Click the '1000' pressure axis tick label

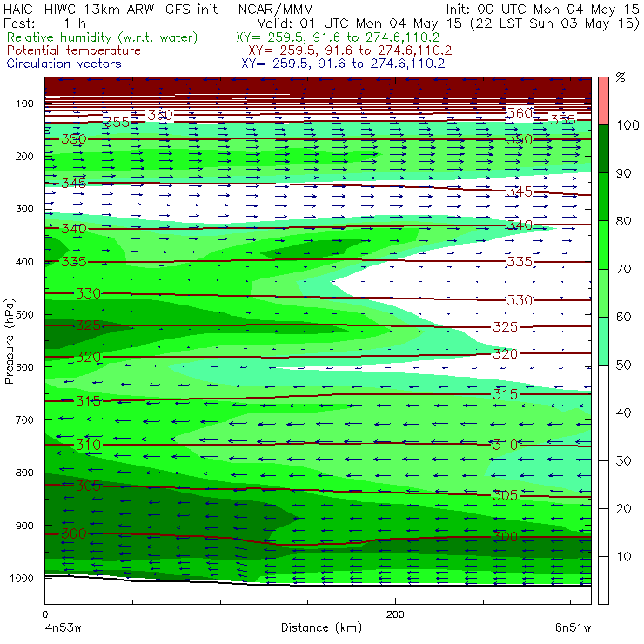click(x=22, y=578)
